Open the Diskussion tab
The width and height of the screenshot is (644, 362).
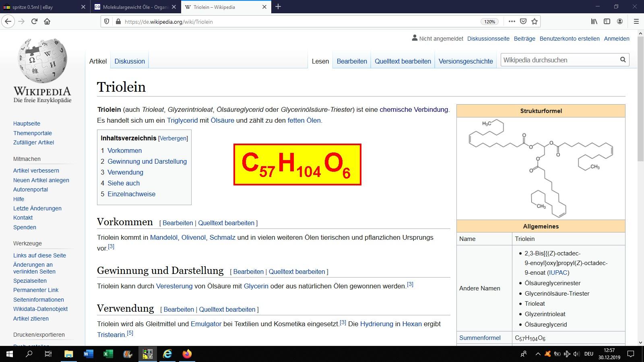coord(130,61)
